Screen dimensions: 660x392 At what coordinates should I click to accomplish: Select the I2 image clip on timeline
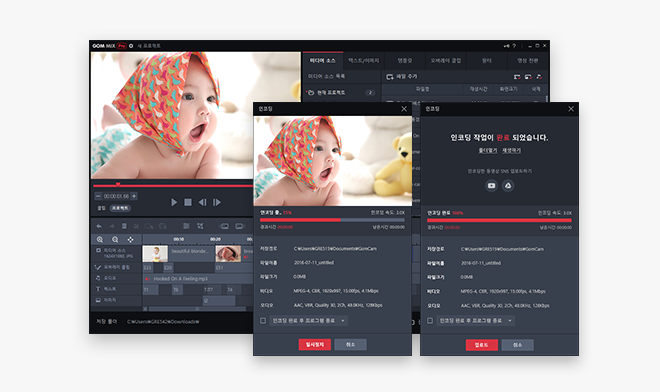tap(219, 301)
